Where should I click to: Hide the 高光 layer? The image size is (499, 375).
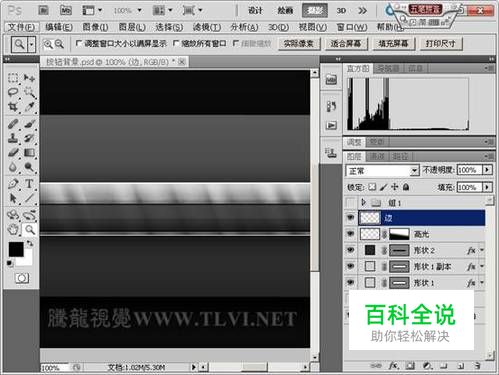click(x=350, y=234)
